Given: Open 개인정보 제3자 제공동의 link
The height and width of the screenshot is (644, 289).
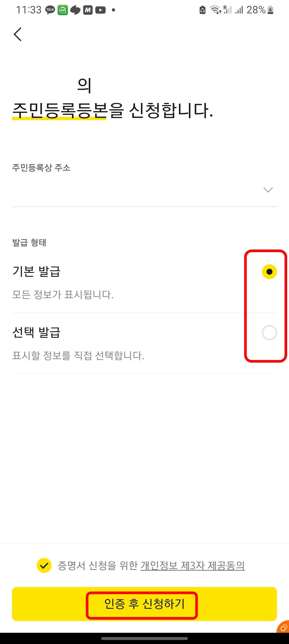Looking at the screenshot, I should coord(193,565).
